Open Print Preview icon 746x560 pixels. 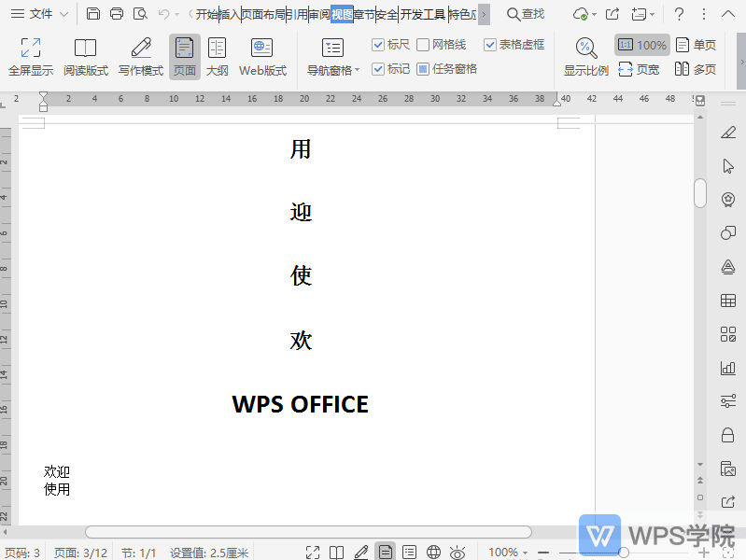pos(140,14)
